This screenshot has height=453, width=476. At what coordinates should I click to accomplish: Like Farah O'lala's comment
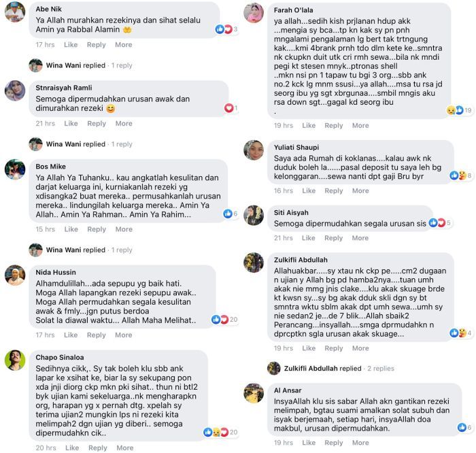[309, 126]
